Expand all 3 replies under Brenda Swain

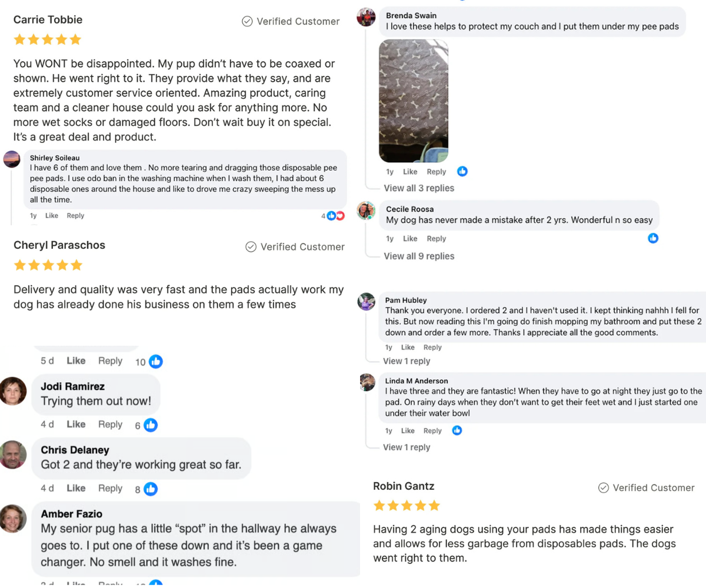click(x=419, y=188)
